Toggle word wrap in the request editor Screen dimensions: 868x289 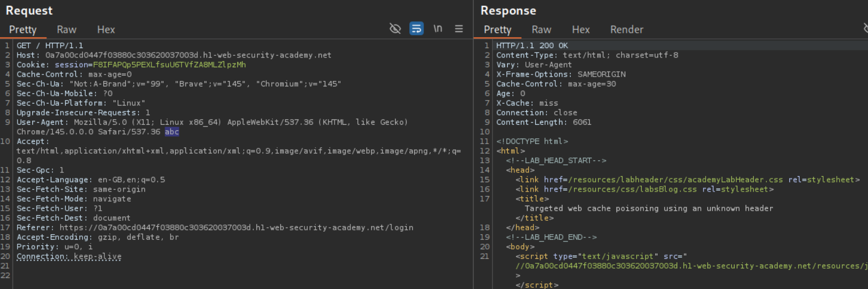(417, 28)
